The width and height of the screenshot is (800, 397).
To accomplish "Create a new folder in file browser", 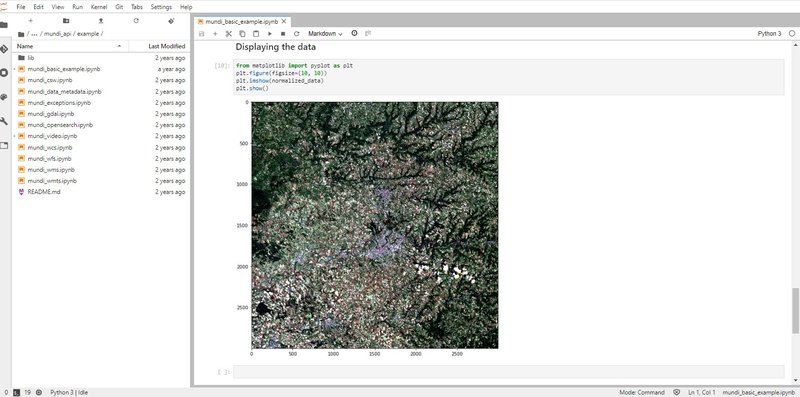I will (x=66, y=21).
